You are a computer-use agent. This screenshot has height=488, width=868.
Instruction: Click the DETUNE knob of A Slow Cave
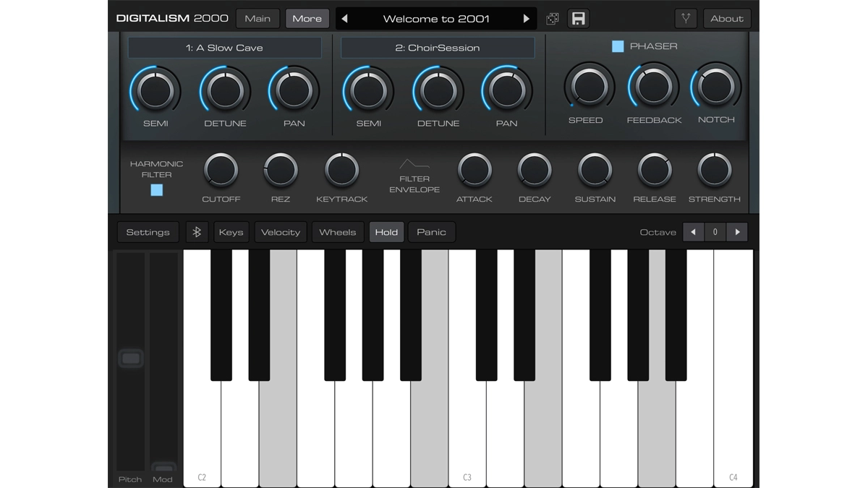[x=225, y=90]
